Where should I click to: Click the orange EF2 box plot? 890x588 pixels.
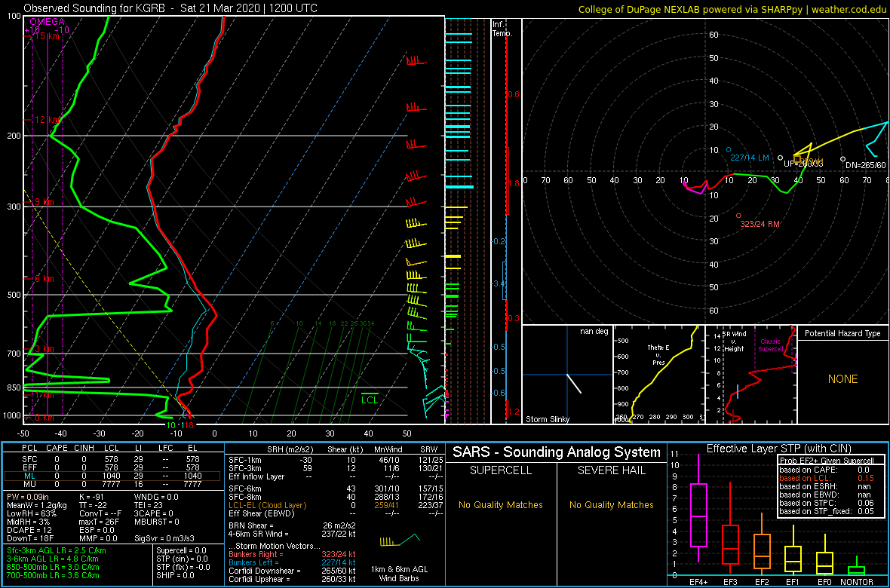[762, 545]
